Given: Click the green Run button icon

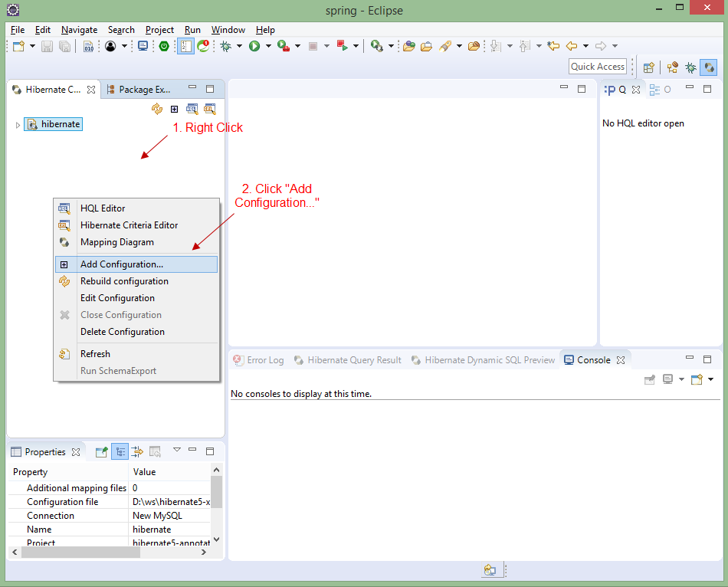Looking at the screenshot, I should pos(254,46).
